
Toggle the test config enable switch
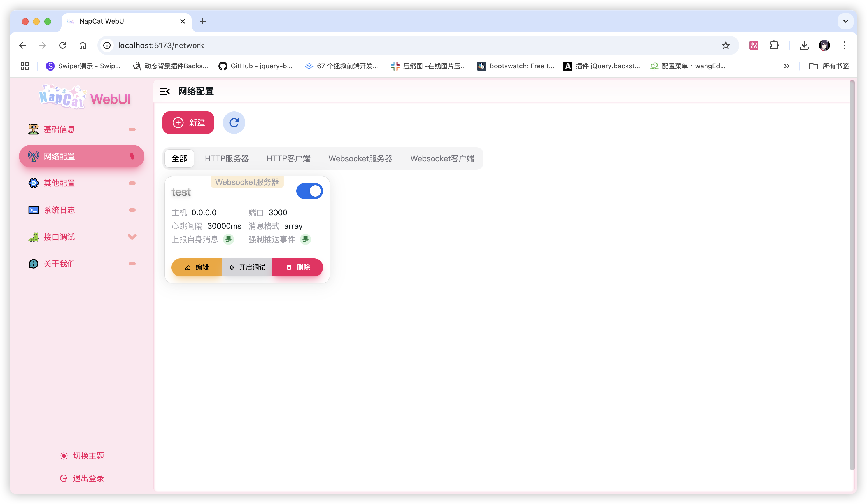coord(309,191)
